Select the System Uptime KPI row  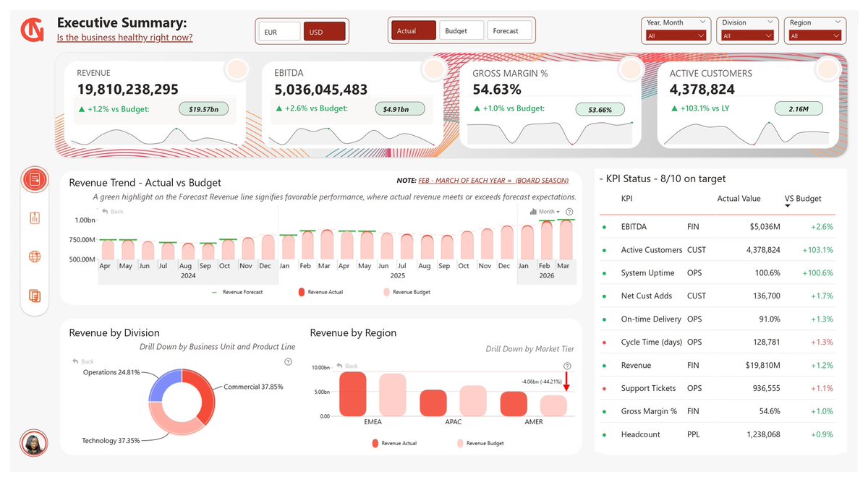(x=717, y=272)
